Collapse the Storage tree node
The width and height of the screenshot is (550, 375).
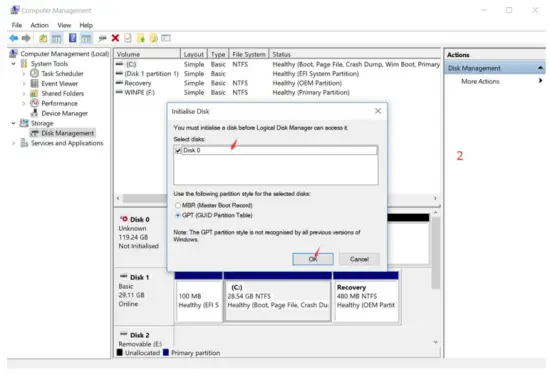(x=13, y=123)
